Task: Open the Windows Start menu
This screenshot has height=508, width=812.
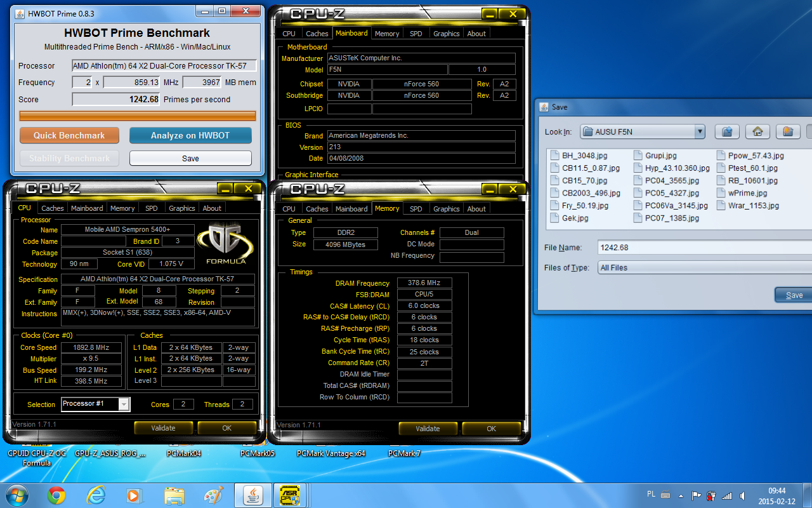Action: pos(18,495)
